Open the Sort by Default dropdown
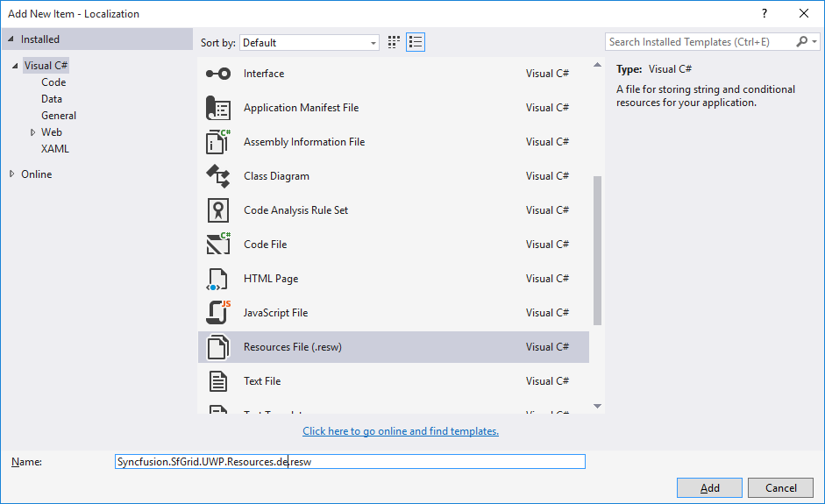 tap(309, 43)
